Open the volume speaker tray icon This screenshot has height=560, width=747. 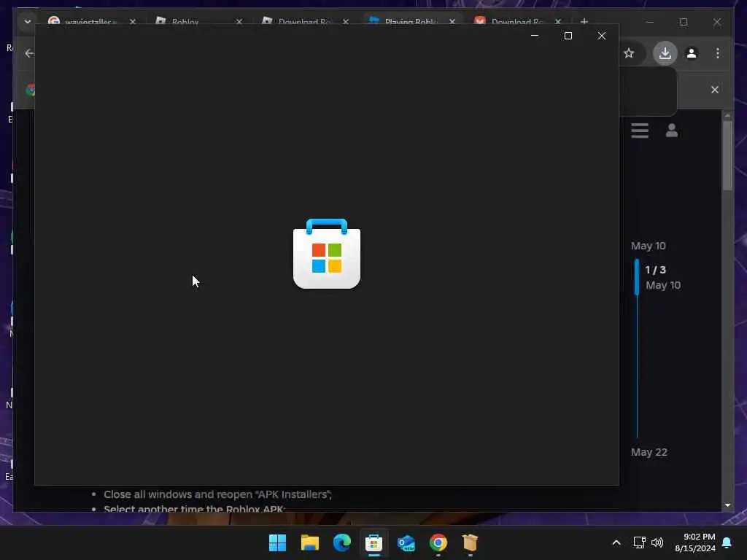pos(657,542)
